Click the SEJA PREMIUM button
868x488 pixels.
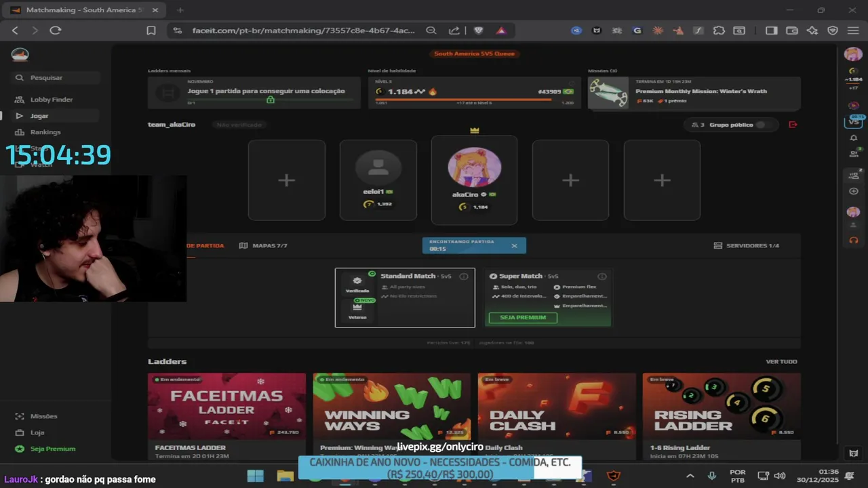(523, 317)
